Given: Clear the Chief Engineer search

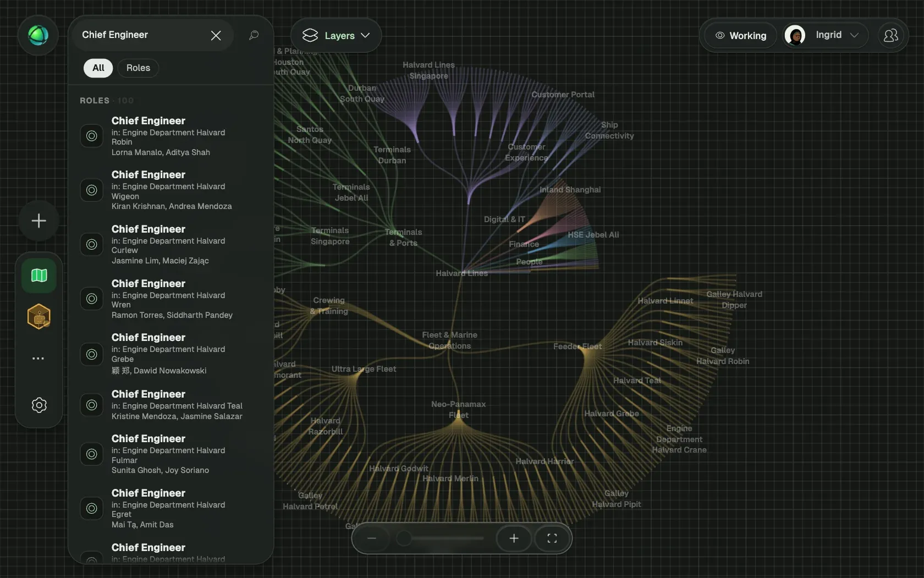Looking at the screenshot, I should [216, 35].
